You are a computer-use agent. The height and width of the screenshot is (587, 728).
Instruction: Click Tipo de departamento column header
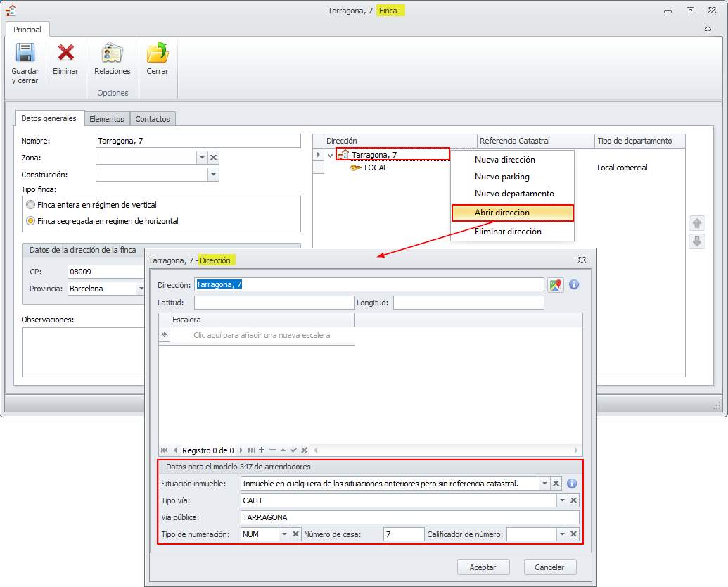click(638, 141)
